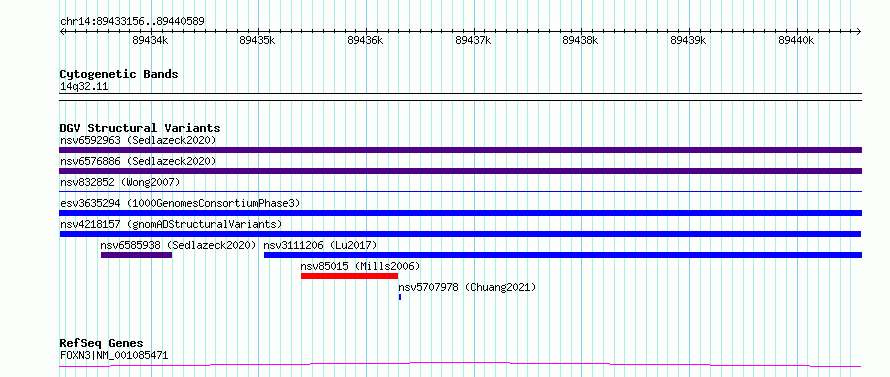
Task: Open the nsv3111206 (Lu2017) label
Action: click(320, 245)
